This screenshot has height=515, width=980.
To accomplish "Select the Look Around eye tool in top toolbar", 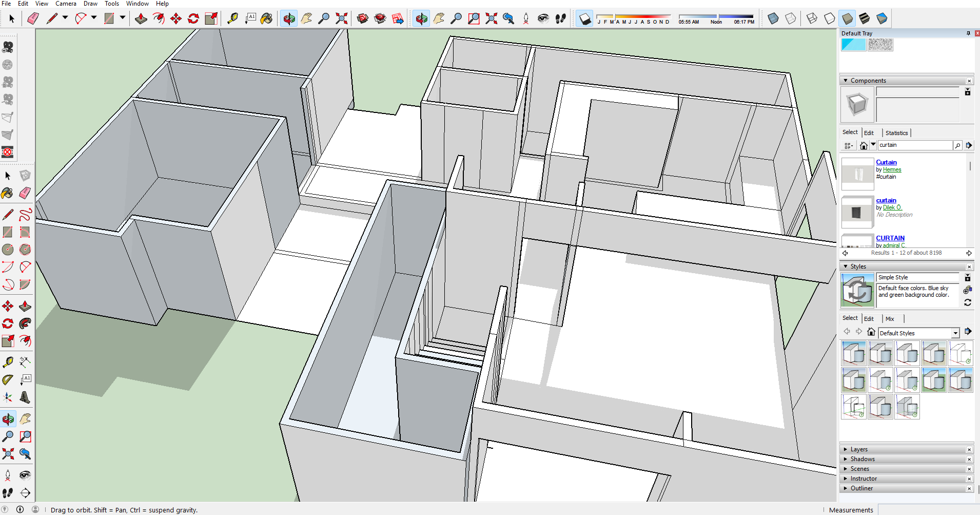I will [x=543, y=19].
